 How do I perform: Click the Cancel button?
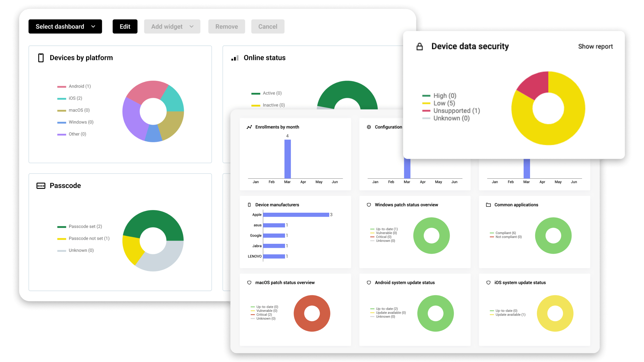tap(268, 27)
